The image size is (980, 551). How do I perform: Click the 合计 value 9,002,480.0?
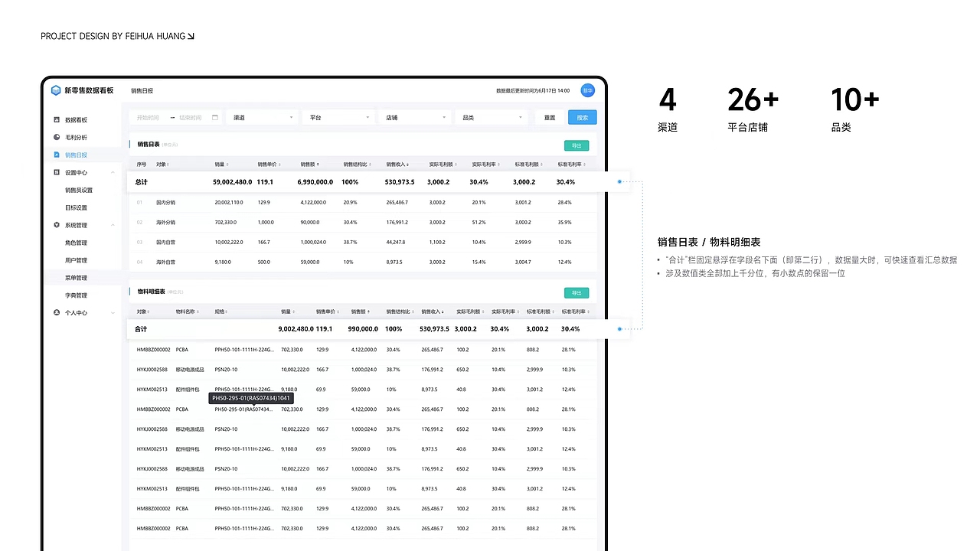pos(296,329)
